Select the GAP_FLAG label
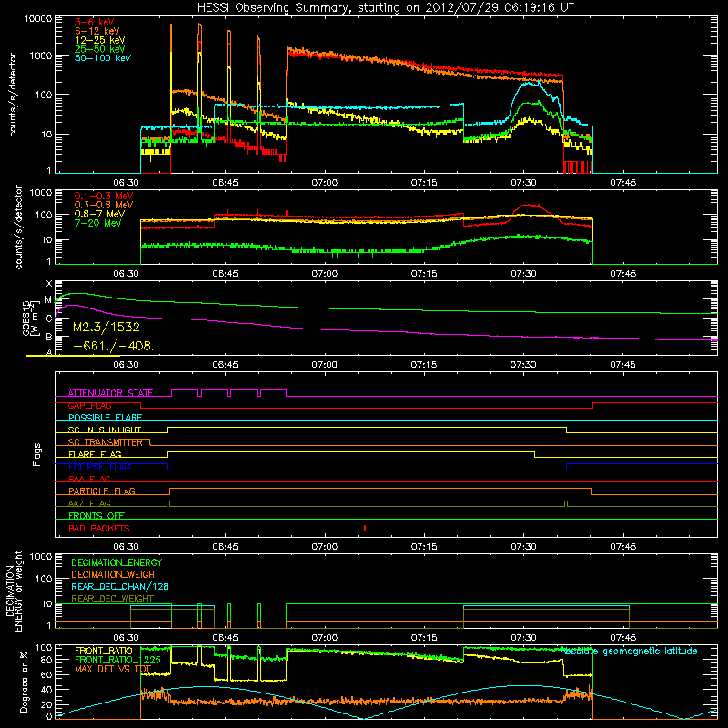This screenshot has width=728, height=728. pos(89,405)
